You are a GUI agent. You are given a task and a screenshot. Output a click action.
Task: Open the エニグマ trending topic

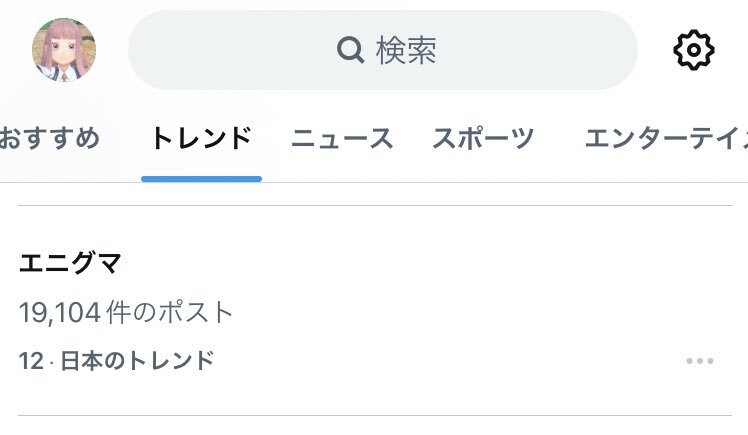pyautogui.click(x=70, y=263)
